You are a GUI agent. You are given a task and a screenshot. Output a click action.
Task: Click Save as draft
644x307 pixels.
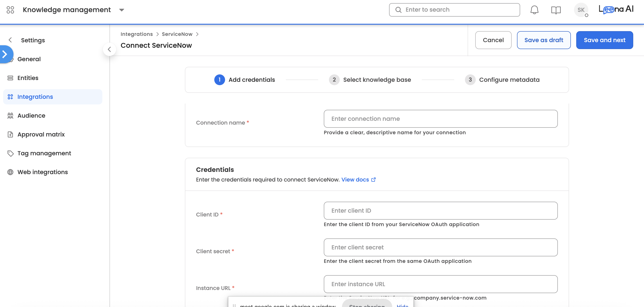(x=543, y=40)
